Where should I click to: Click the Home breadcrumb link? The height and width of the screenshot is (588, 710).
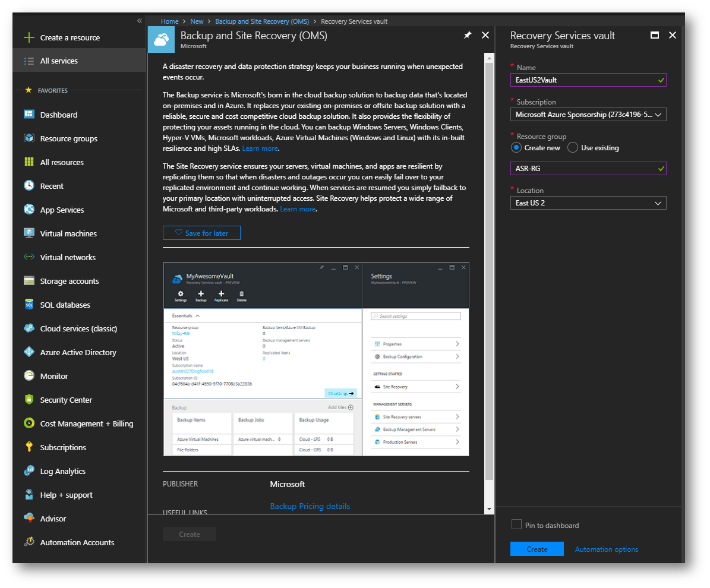(170, 21)
